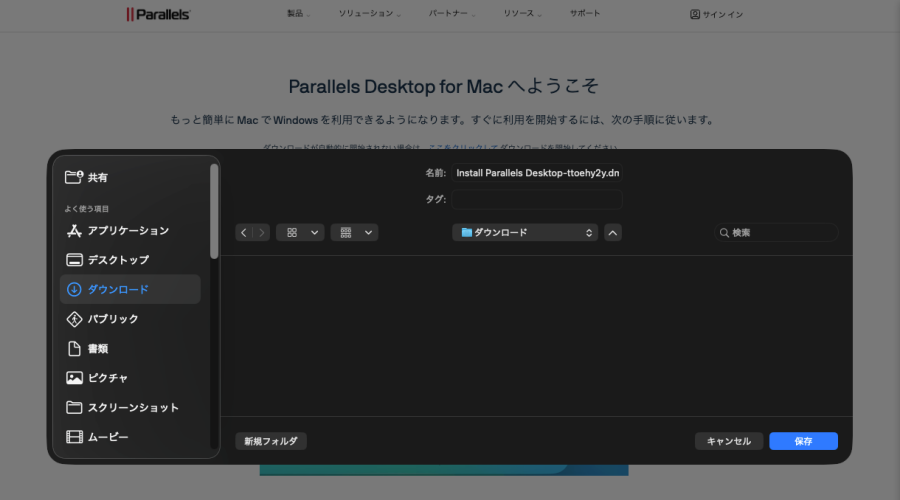This screenshot has height=500, width=900.
Task: Click the 保存 save button
Action: point(804,441)
